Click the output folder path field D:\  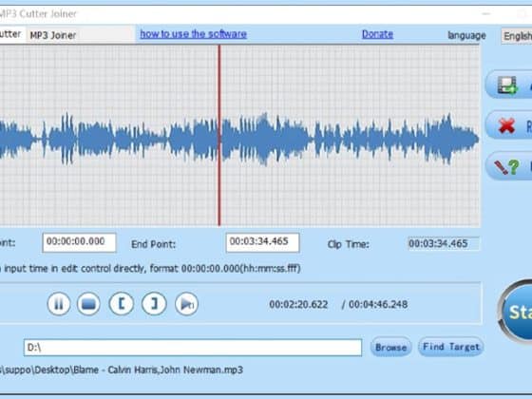193,348
